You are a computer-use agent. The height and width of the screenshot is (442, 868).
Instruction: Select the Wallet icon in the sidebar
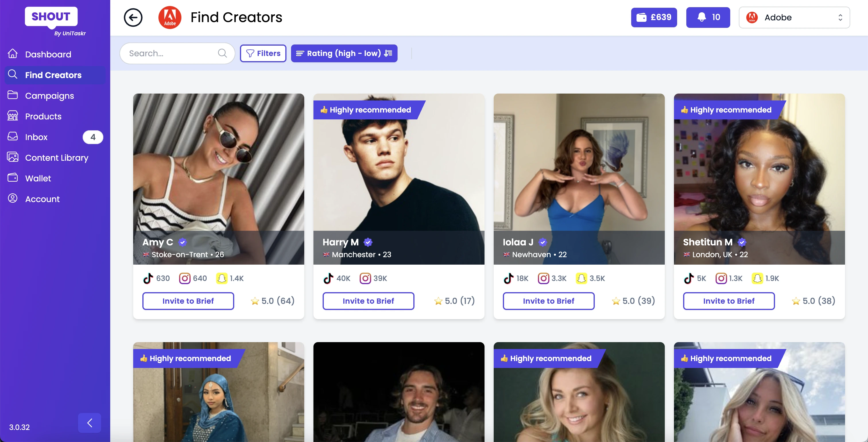point(12,178)
